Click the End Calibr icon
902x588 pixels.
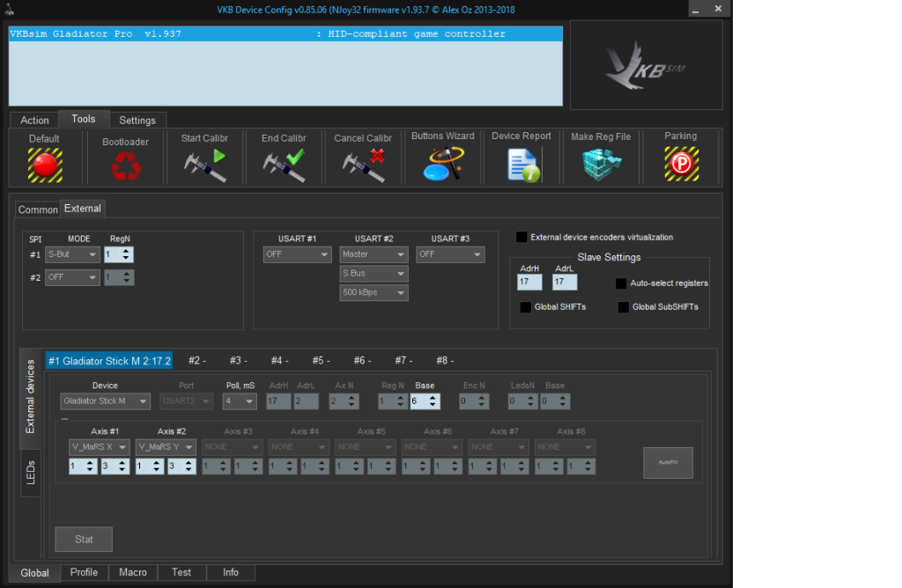click(x=285, y=164)
